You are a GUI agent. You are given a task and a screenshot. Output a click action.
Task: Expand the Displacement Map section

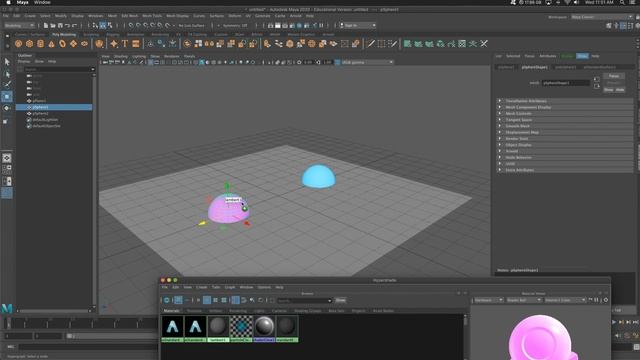coord(565,132)
